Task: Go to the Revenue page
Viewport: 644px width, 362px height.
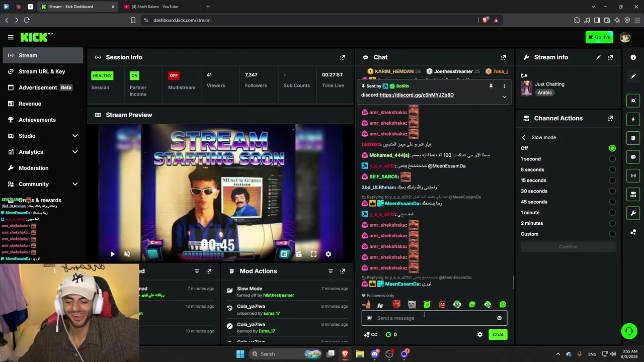Action: coord(43,104)
